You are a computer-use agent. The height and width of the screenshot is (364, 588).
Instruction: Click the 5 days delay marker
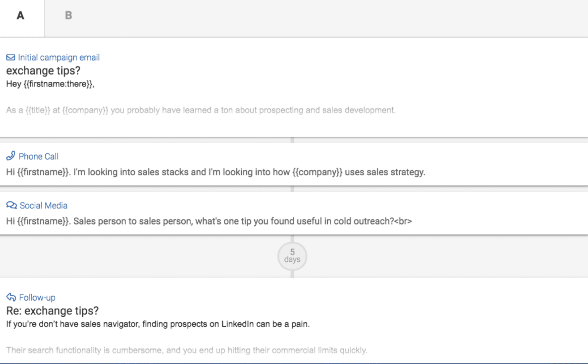[292, 256]
